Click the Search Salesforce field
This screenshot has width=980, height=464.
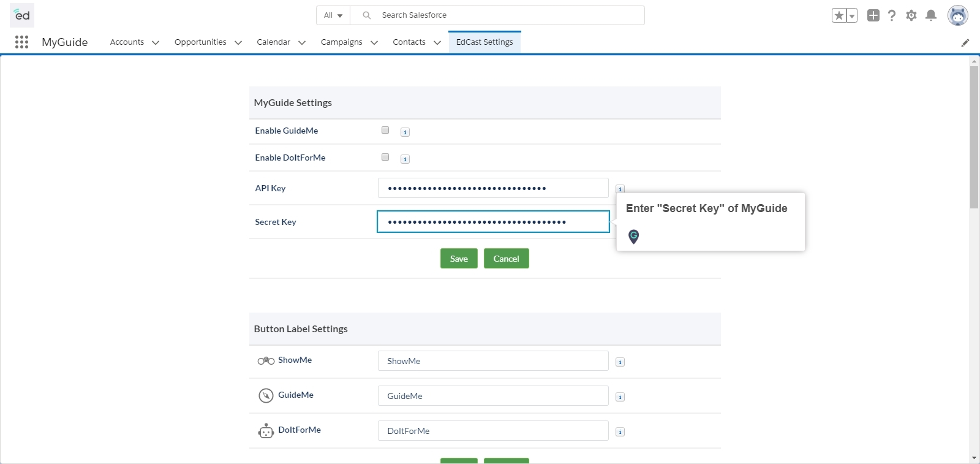pyautogui.click(x=497, y=15)
